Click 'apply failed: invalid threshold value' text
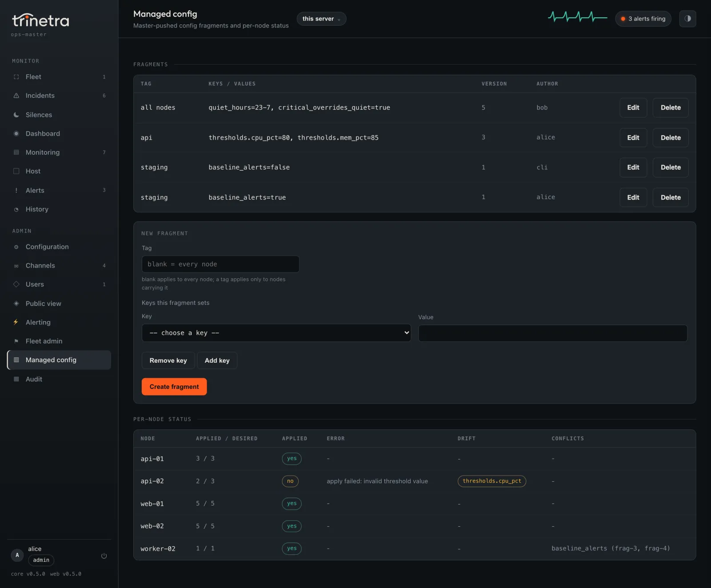The height and width of the screenshot is (588, 711). (x=377, y=481)
